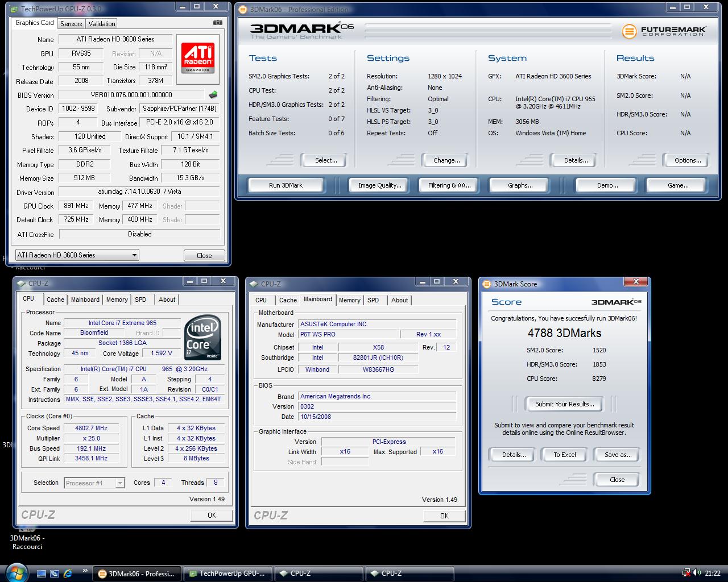Select the Graphics Card tab in GPU-Z
Image resolution: width=728 pixels, height=582 pixels.
[x=34, y=23]
